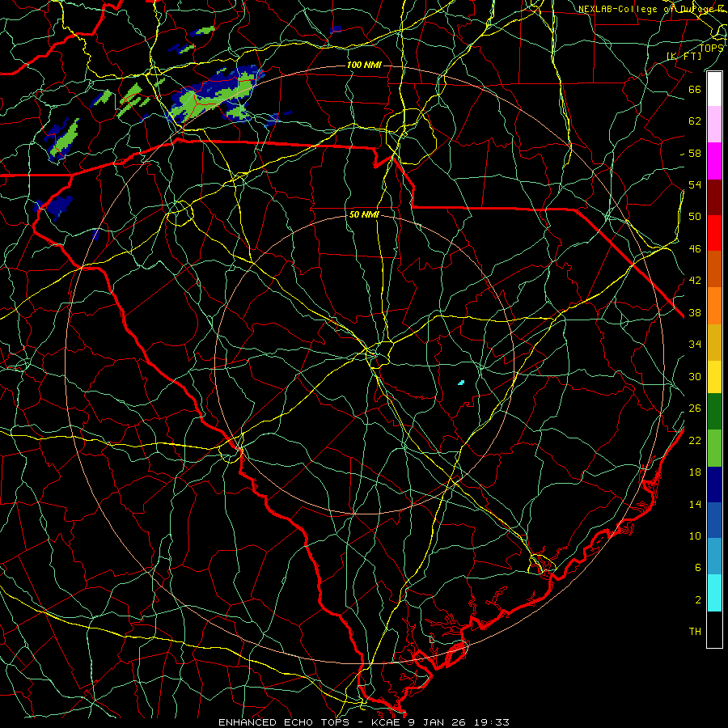Viewport: 728px width, 728px height.
Task: Click the '42' legend scale value
Action: coord(695,280)
